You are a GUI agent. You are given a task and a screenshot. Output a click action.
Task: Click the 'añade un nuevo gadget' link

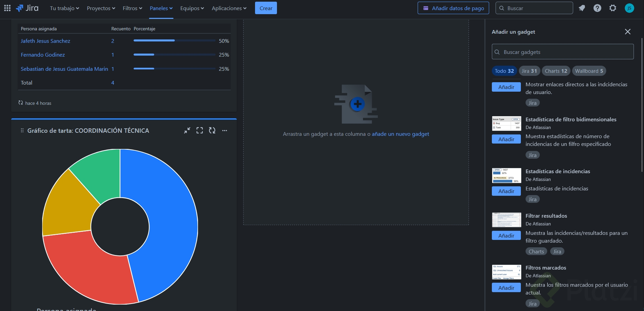[400, 134]
